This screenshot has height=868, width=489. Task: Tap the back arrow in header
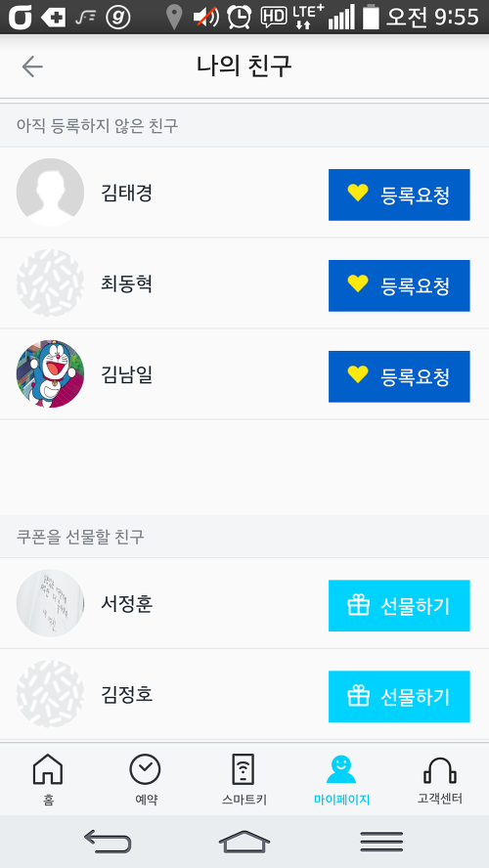[x=32, y=67]
